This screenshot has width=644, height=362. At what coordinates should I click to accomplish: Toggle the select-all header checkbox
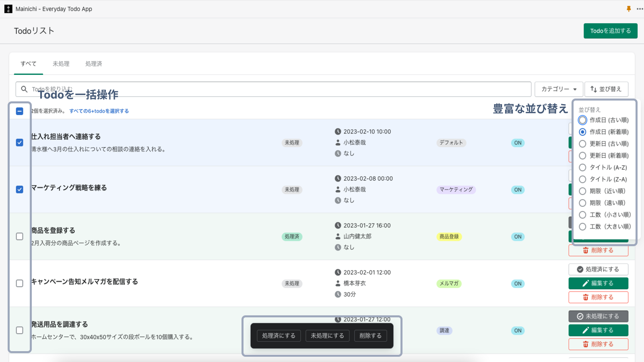(19, 111)
